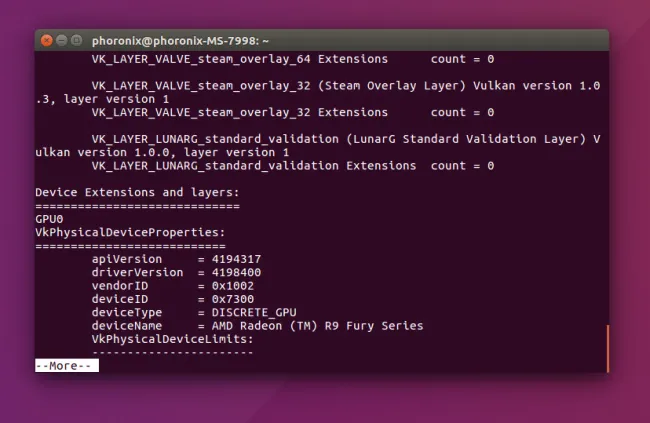
Task: Maximize the terminal window
Action: pos(76,40)
